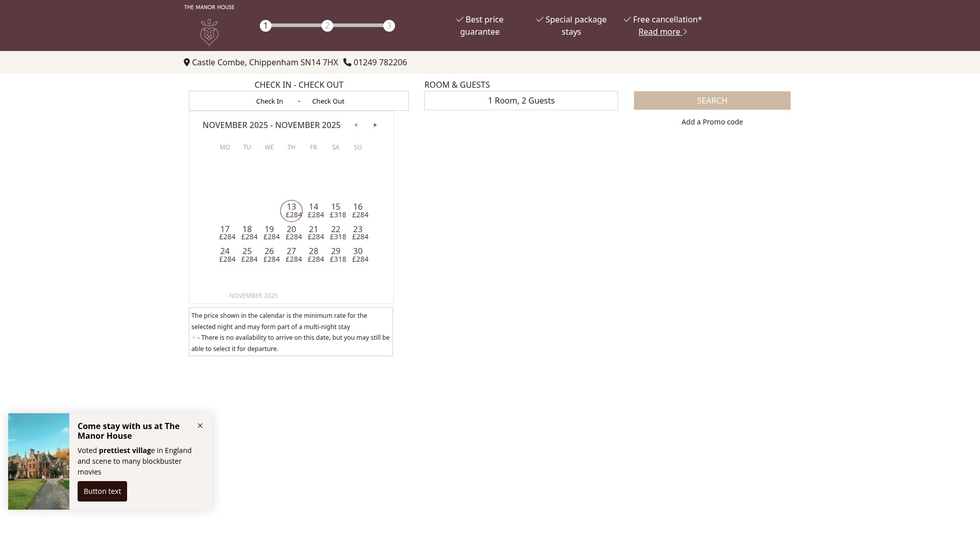Select booking step 1 indicator
Screen dimensions: 980x551
265,26
